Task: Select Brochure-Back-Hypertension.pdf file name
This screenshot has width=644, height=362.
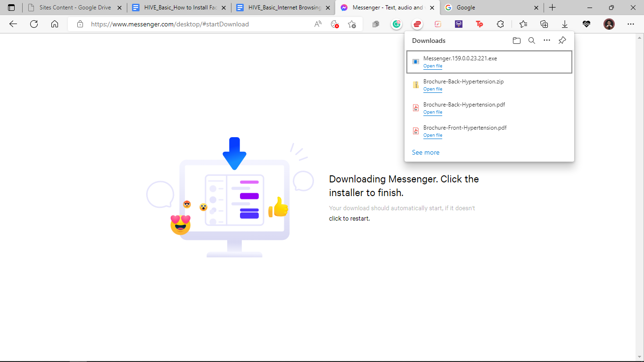Action: tap(464, 105)
